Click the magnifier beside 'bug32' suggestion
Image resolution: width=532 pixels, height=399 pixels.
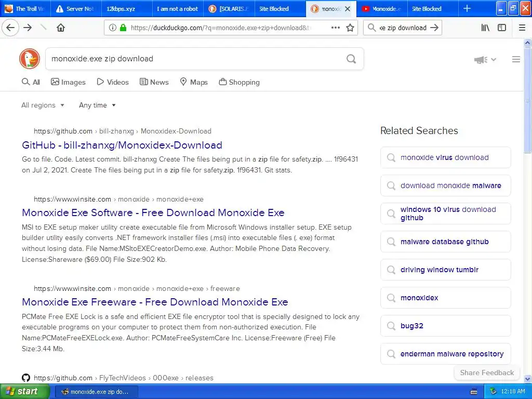coord(391,326)
